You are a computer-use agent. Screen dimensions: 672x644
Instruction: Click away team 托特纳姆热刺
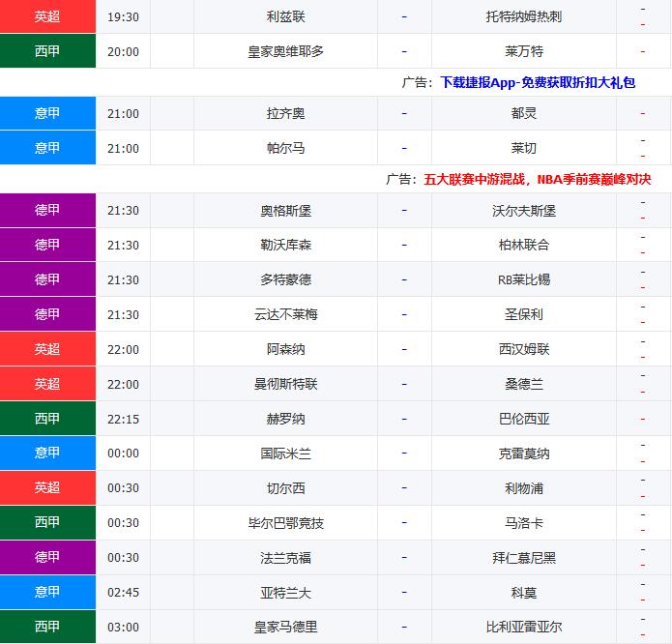pyautogui.click(x=524, y=16)
